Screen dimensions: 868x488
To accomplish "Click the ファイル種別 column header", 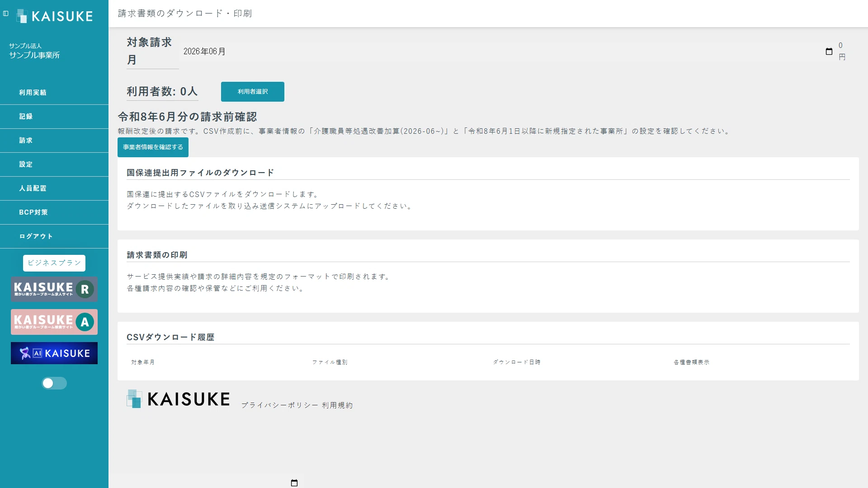I will click(330, 362).
